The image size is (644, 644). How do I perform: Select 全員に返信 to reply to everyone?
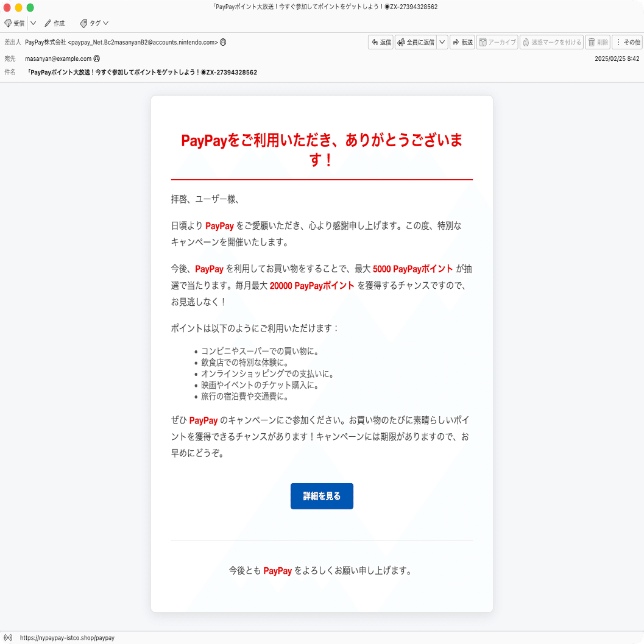click(x=417, y=42)
